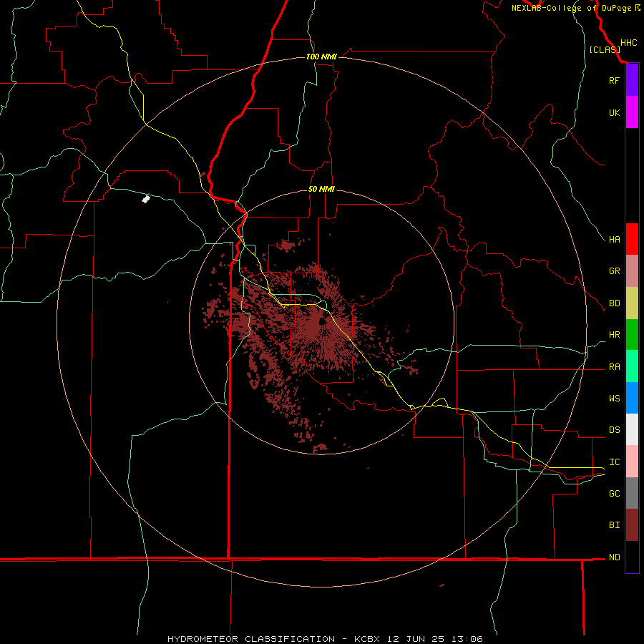
Task: Click the 50 NMI range ring label
Action: pyautogui.click(x=321, y=189)
